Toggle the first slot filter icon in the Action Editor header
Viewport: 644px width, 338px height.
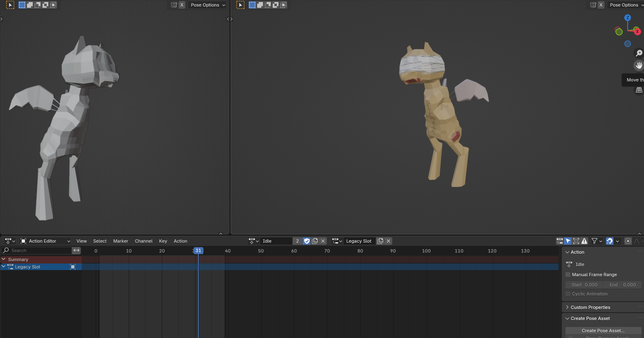point(560,241)
